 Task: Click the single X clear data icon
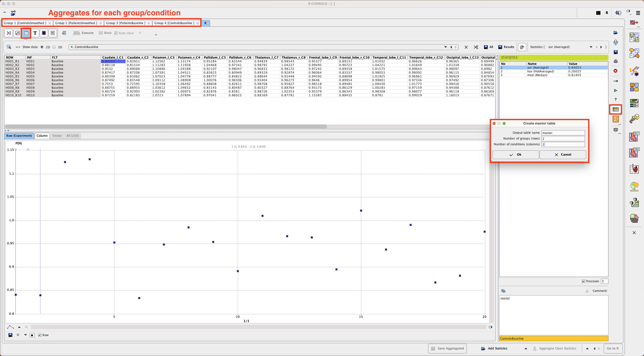point(466,47)
